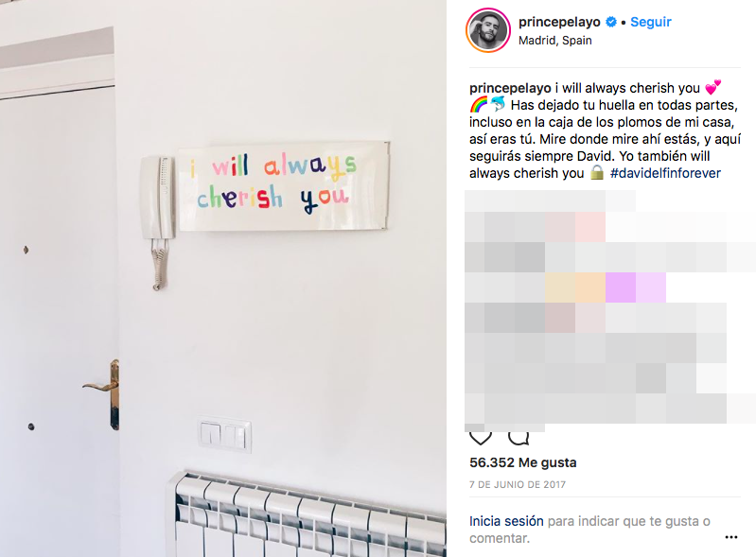This screenshot has width=756, height=557.
Task: Open the three-dot more options menu
Action: (x=731, y=537)
